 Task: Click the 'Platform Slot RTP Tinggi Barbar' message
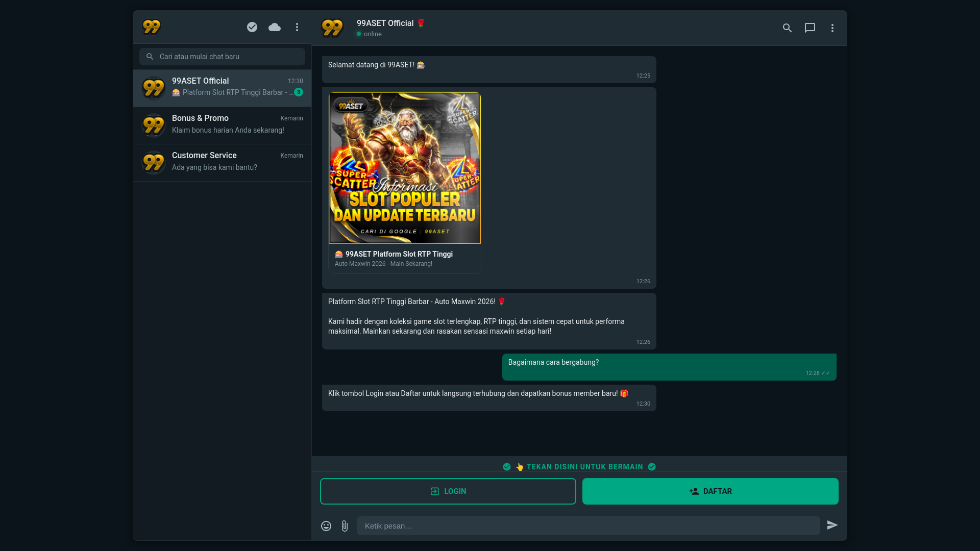tap(489, 321)
